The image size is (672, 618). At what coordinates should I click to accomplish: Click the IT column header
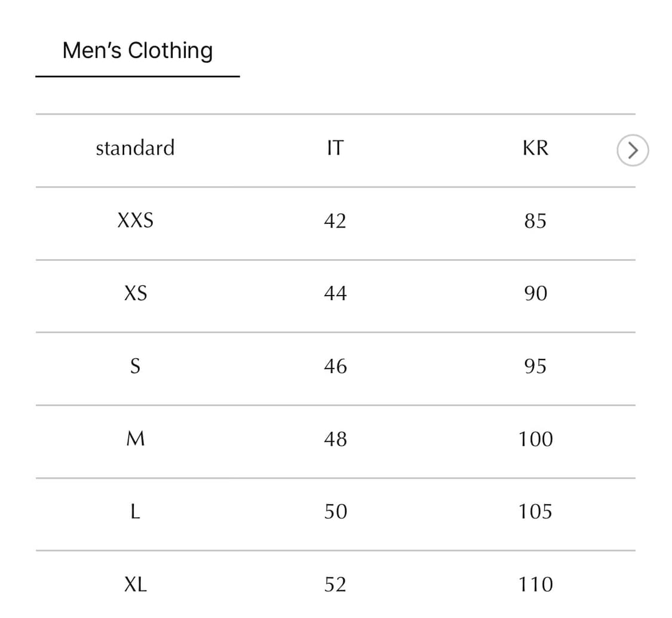(x=335, y=148)
